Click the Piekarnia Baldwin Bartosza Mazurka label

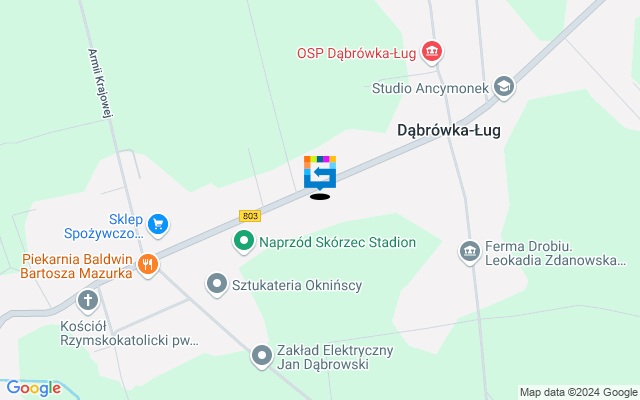pos(77,266)
